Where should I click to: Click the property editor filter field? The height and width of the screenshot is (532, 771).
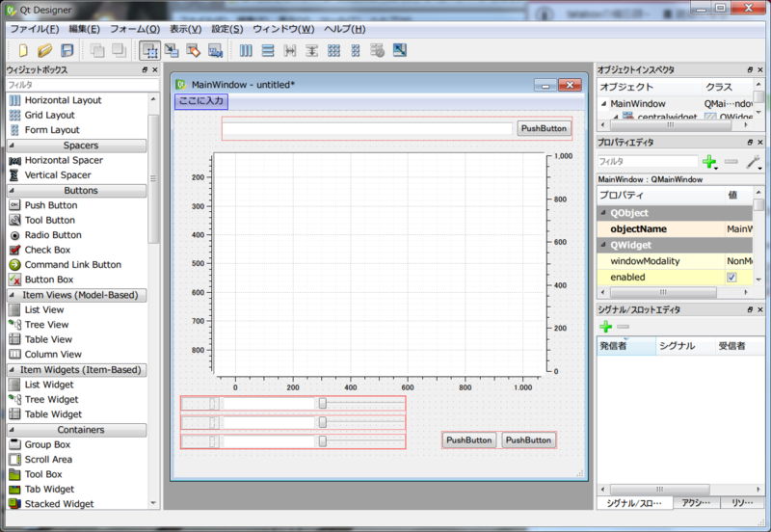click(x=648, y=161)
